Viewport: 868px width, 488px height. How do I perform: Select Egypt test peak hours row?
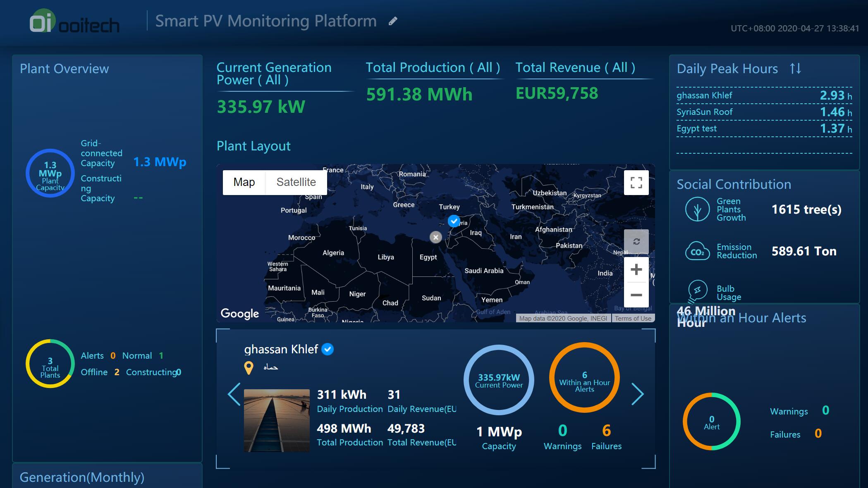pos(764,129)
